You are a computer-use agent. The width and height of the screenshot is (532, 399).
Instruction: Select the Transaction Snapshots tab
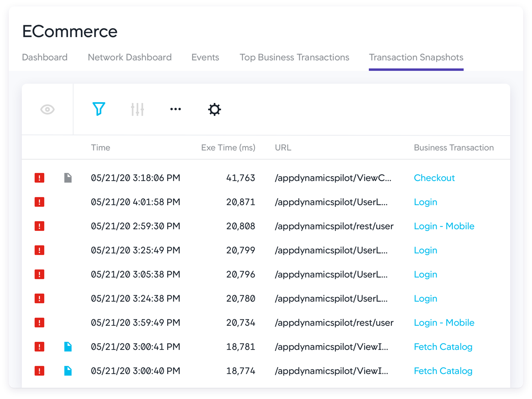(416, 57)
